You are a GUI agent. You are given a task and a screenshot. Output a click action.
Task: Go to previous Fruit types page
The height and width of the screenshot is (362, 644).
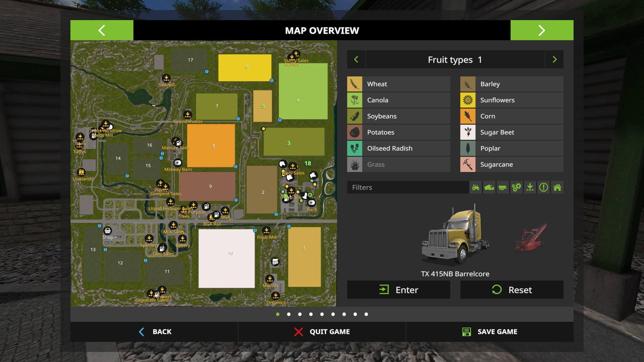356,60
